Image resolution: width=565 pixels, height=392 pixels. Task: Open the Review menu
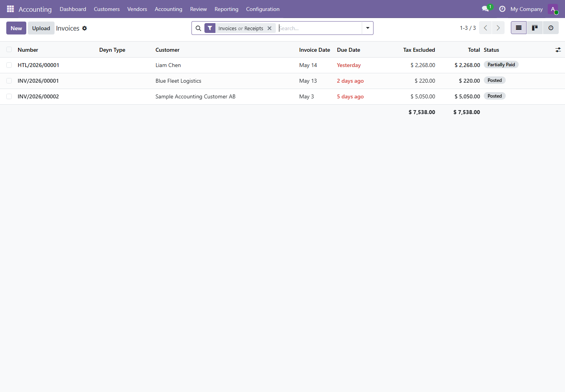pos(199,9)
